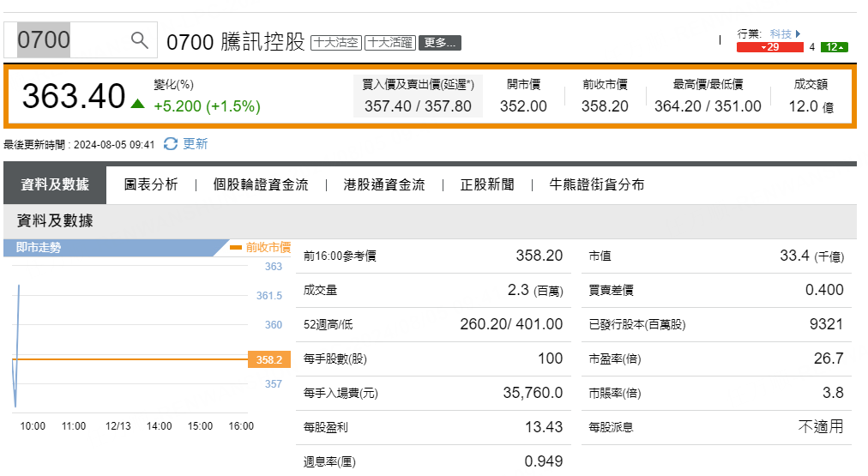Viewport: 868px width, 476px height.
Task: Click the 市賬率 value 3.8
Action: (833, 393)
